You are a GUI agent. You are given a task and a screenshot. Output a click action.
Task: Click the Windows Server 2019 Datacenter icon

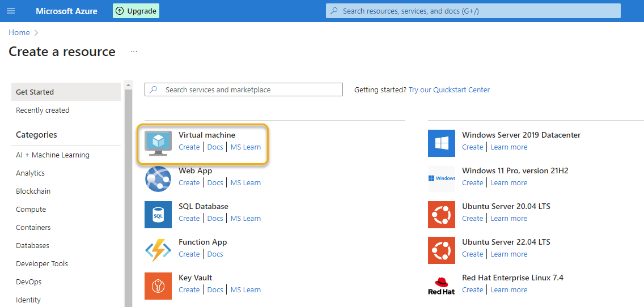(x=442, y=143)
